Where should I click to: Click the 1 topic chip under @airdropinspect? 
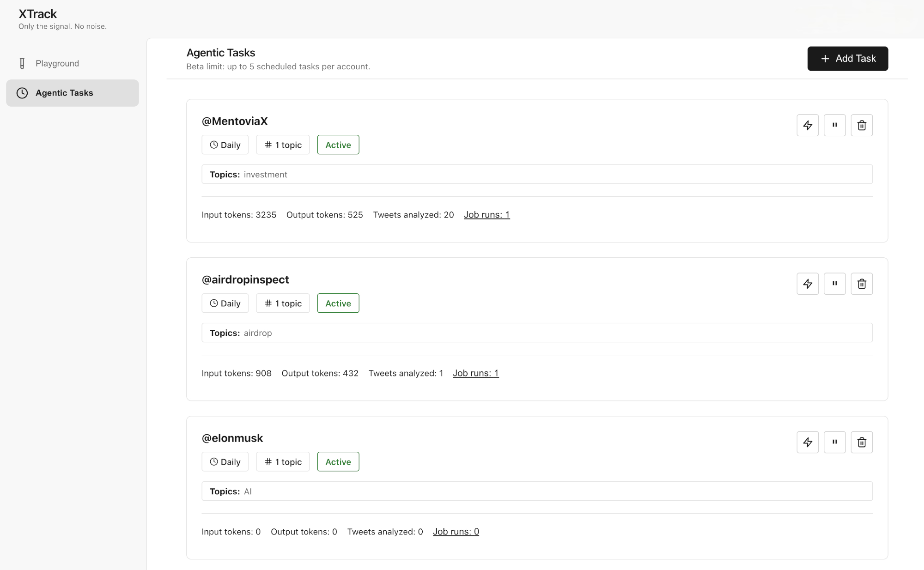click(283, 303)
